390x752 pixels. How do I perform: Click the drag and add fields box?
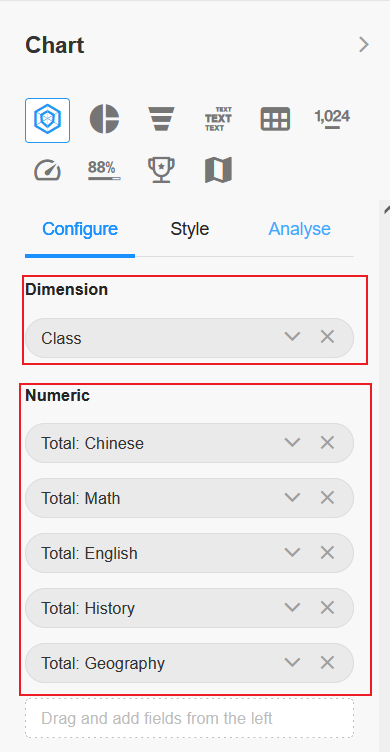click(189, 718)
